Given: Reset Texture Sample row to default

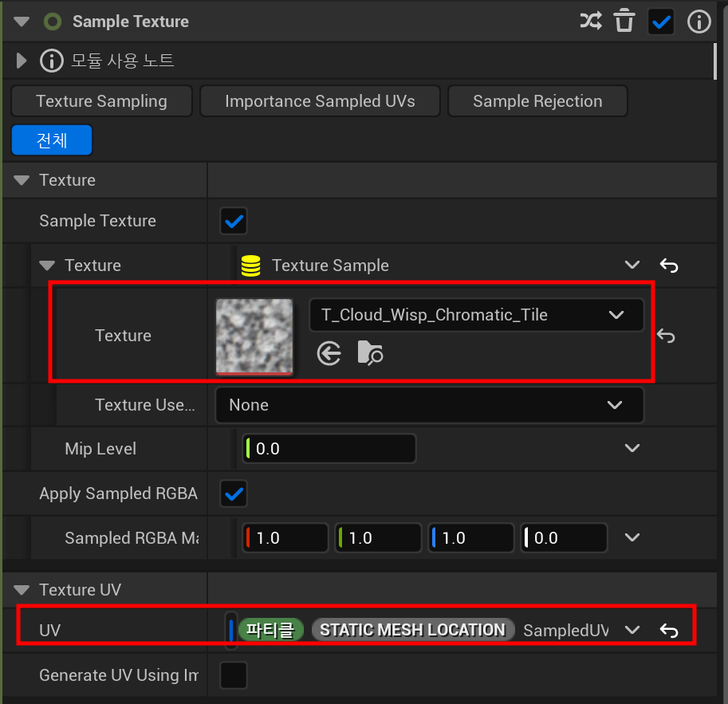Looking at the screenshot, I should tap(668, 265).
